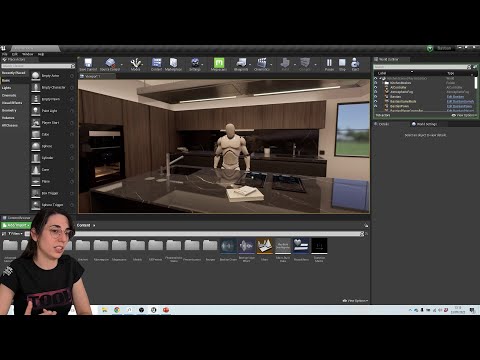
Task: Open the Blueprints toolbar icon
Action: 241,64
